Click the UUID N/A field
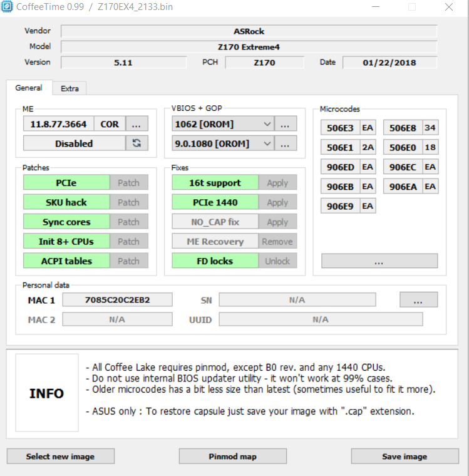The height and width of the screenshot is (476, 469). [321, 319]
